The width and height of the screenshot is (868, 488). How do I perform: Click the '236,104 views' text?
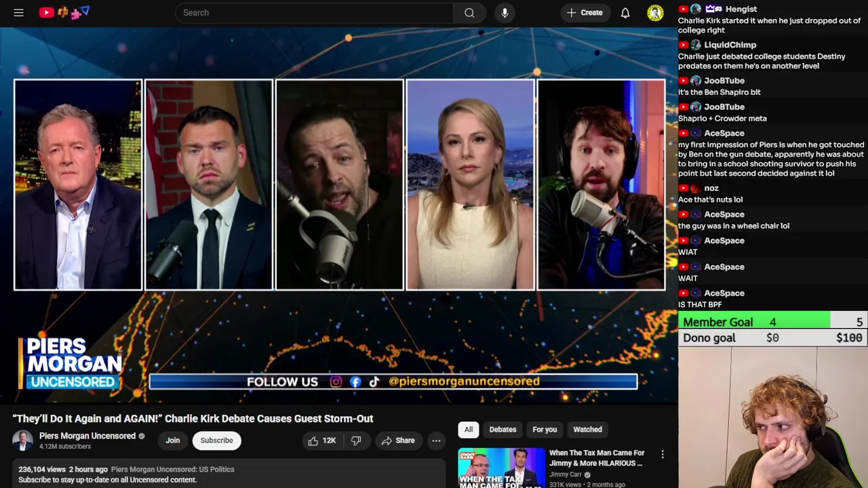coord(42,469)
